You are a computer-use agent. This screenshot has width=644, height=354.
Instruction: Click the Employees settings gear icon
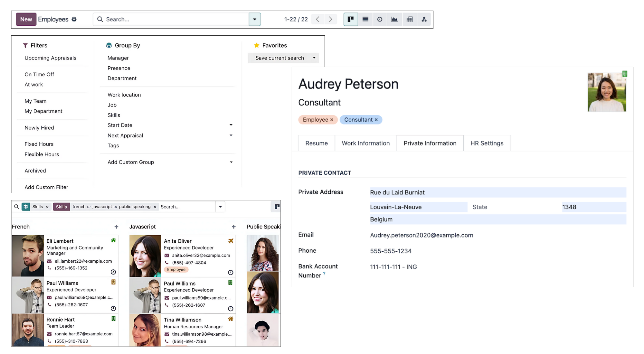pyautogui.click(x=74, y=19)
